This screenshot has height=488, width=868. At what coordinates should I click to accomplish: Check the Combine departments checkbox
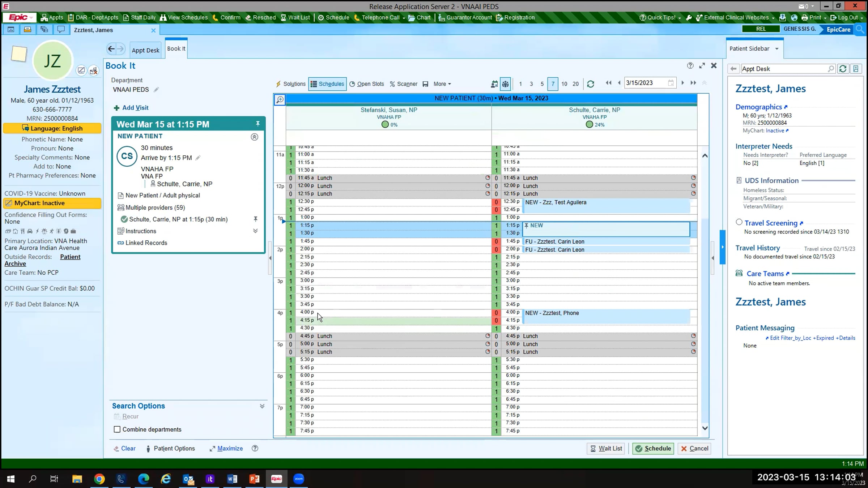click(x=117, y=429)
